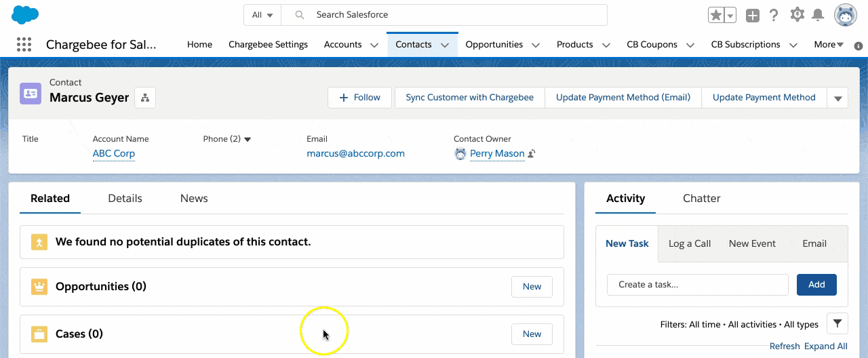The height and width of the screenshot is (358, 868).
Task: Click Sync Customer with Chargebee button
Action: [x=469, y=98]
